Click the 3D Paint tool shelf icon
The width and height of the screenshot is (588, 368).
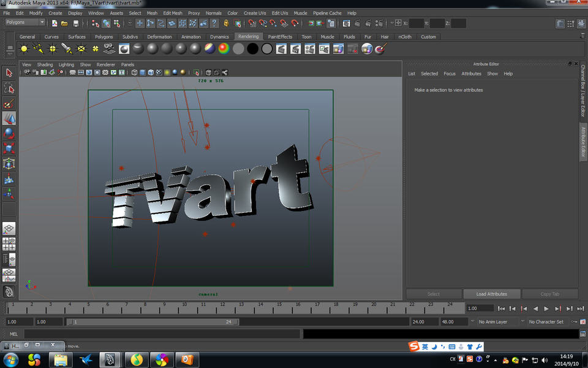point(380,48)
